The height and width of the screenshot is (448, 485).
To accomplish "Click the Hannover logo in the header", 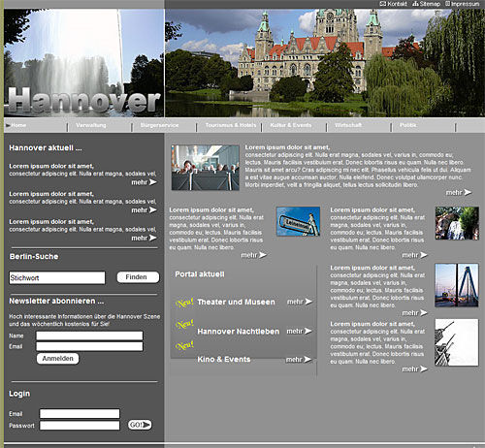I will pos(84,101).
